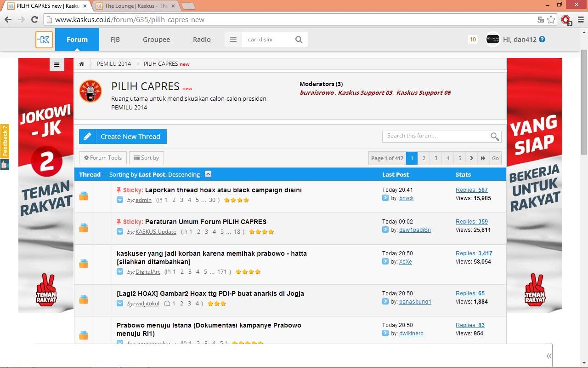Open the FJB nav item
588x368 pixels.
pos(115,40)
